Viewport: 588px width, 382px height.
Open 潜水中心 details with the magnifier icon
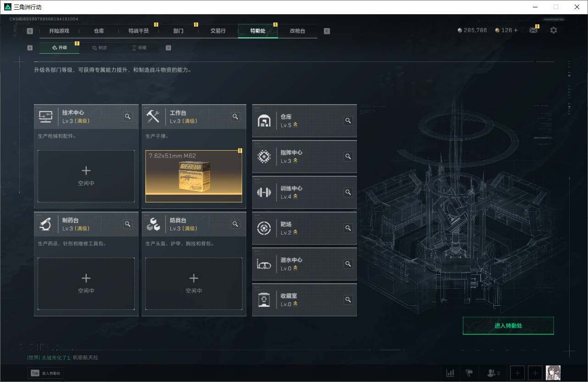pyautogui.click(x=348, y=264)
